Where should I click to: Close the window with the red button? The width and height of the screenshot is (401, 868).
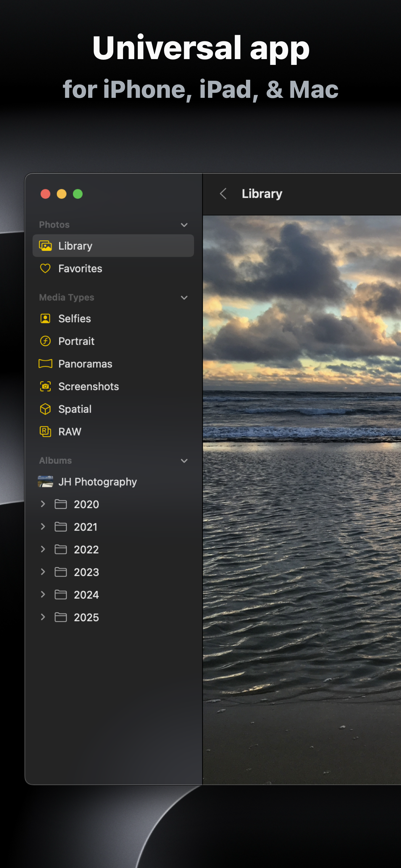click(x=46, y=194)
